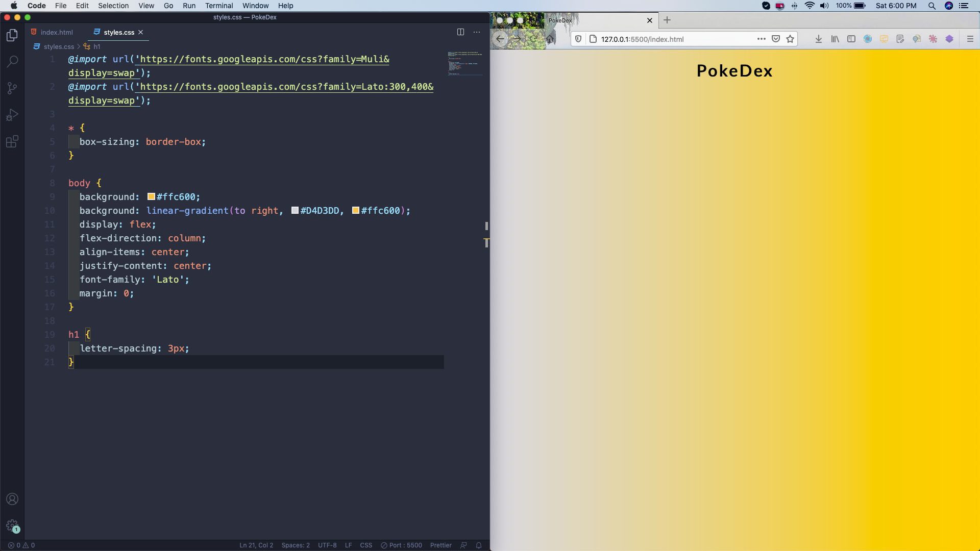Open the Help menu
Image resolution: width=980 pixels, height=551 pixels.
285,6
